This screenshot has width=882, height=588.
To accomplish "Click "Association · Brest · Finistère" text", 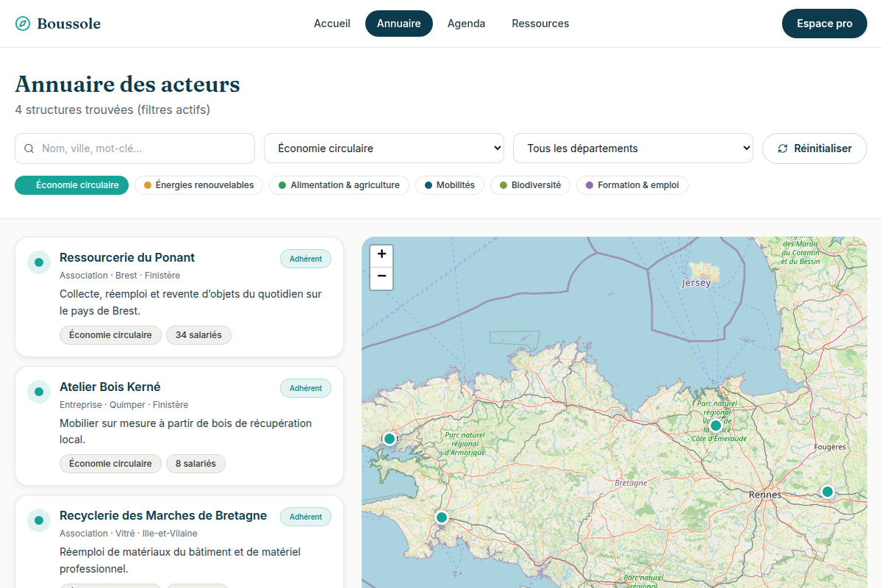I will click(120, 276).
